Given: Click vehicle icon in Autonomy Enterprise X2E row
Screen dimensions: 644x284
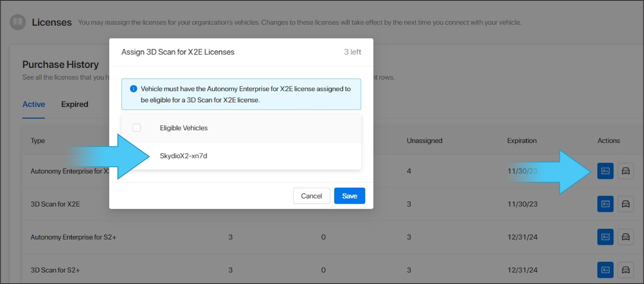Looking at the screenshot, I should [625, 171].
